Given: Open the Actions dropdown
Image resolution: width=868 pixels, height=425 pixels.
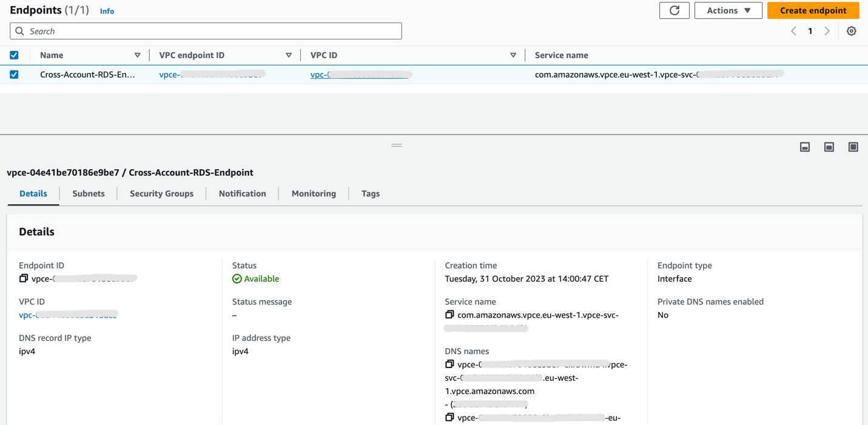Looking at the screenshot, I should click(728, 10).
